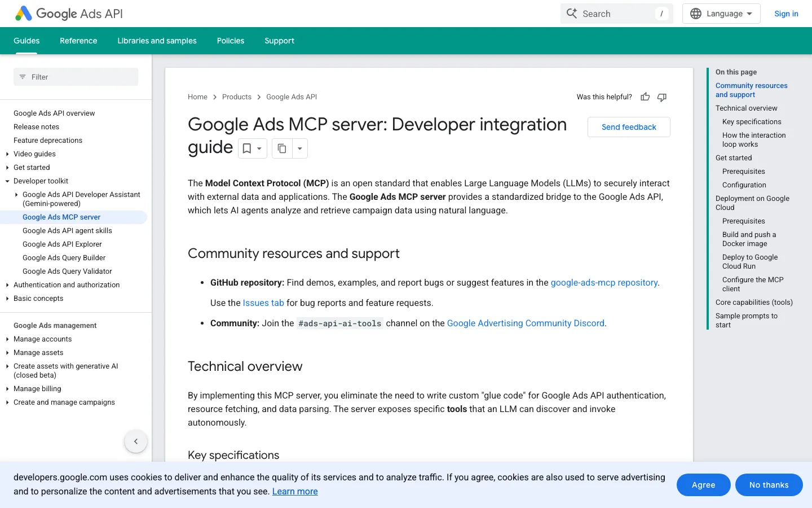
Task: Expand Create assets with generative AI section
Action: tap(7, 366)
